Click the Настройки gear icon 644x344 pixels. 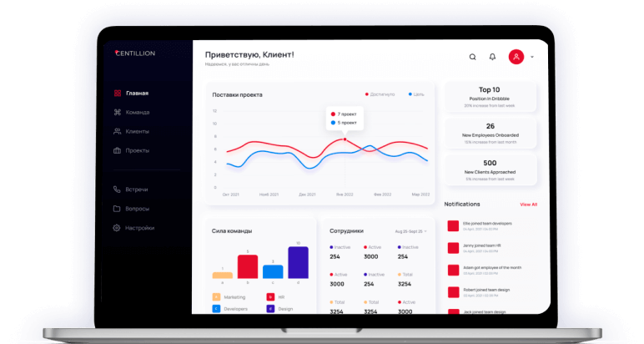pos(118,228)
